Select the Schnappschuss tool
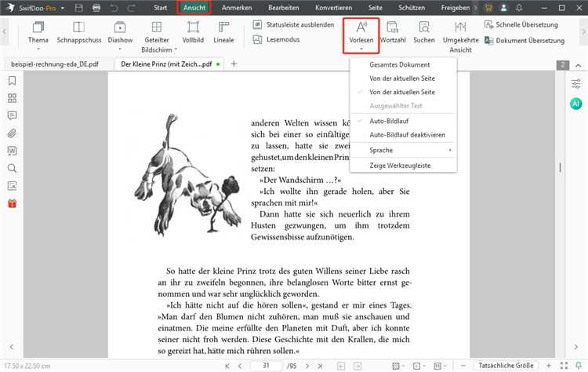Image resolution: width=588 pixels, height=372 pixels. pos(78,32)
